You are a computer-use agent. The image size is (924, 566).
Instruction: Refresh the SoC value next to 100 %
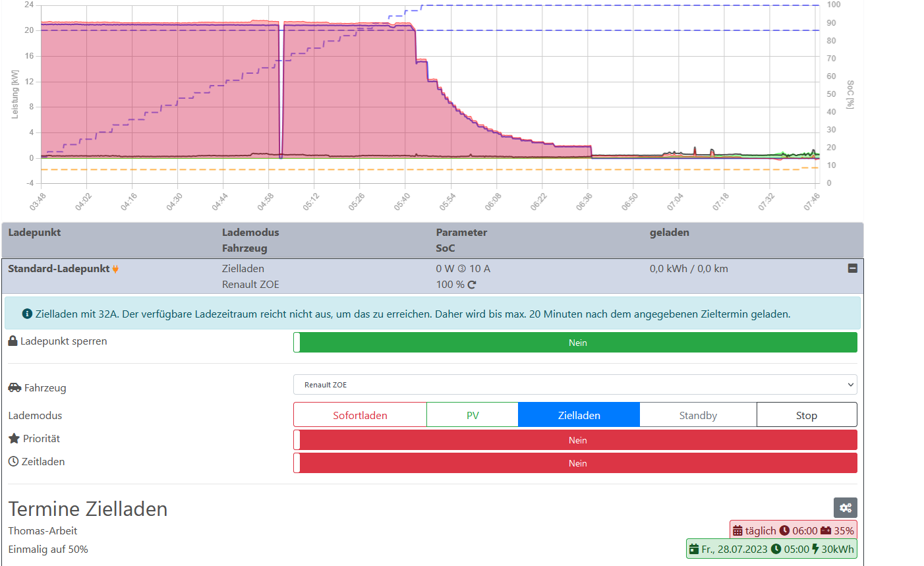tap(472, 285)
